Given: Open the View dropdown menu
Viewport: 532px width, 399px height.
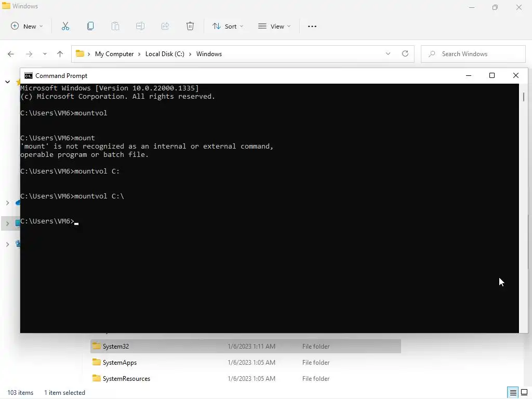Looking at the screenshot, I should [x=274, y=26].
